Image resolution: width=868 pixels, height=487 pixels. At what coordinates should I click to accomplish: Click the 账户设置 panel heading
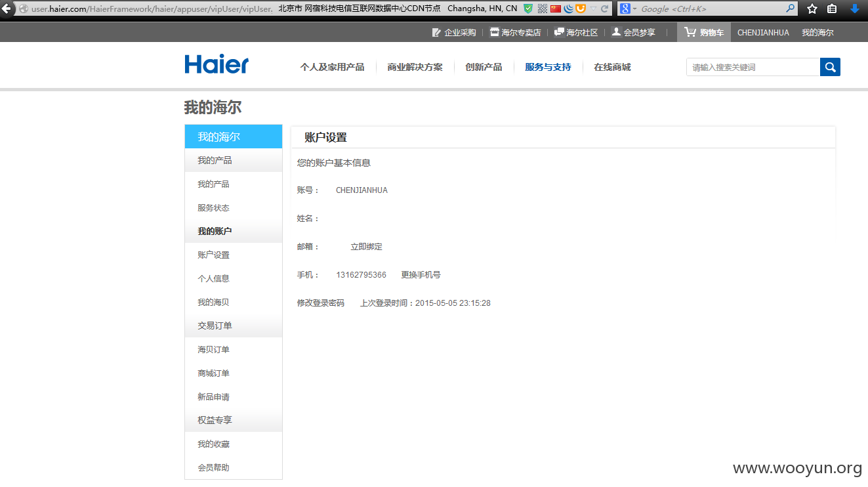325,137
